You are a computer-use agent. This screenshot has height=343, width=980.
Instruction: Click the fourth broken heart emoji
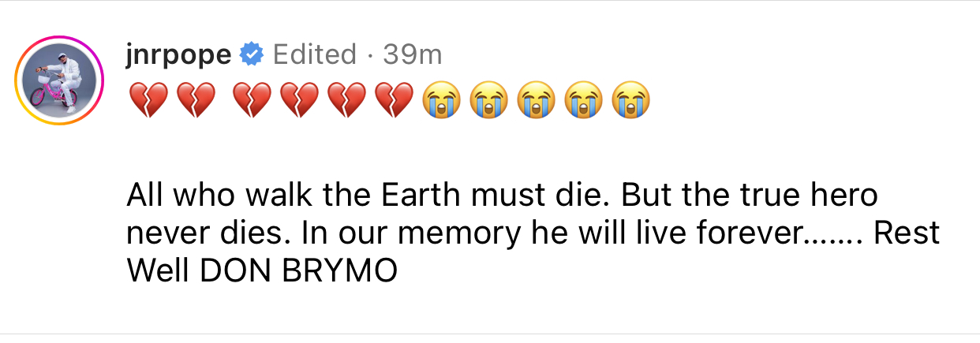click(299, 101)
